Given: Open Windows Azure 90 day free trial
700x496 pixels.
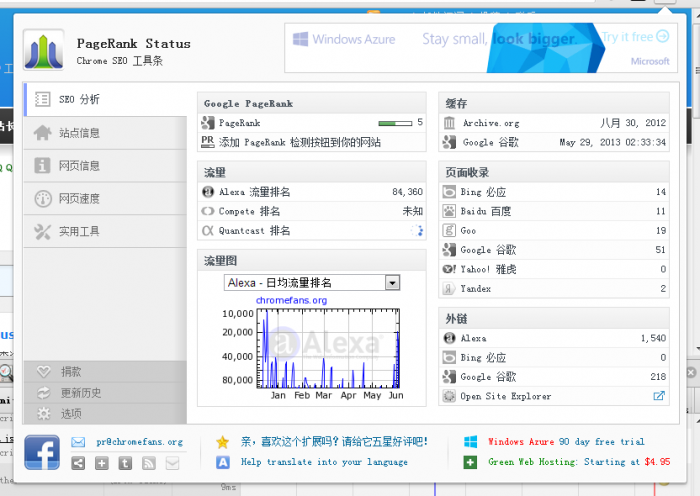Looking at the screenshot, I should 566,442.
